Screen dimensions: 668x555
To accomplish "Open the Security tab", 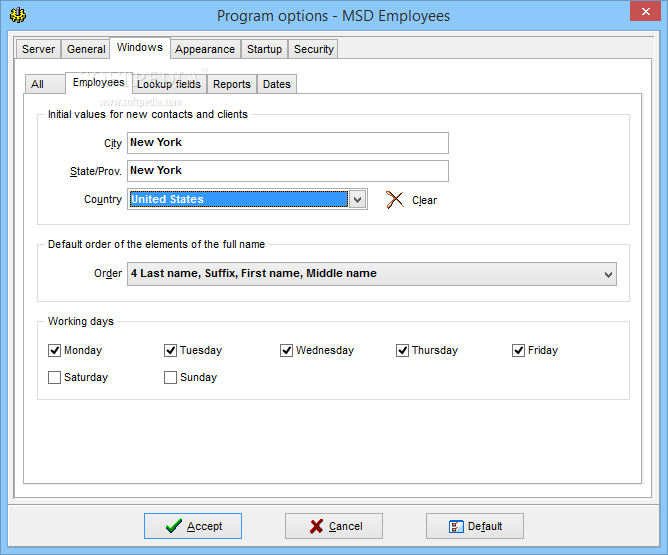I will (x=314, y=49).
